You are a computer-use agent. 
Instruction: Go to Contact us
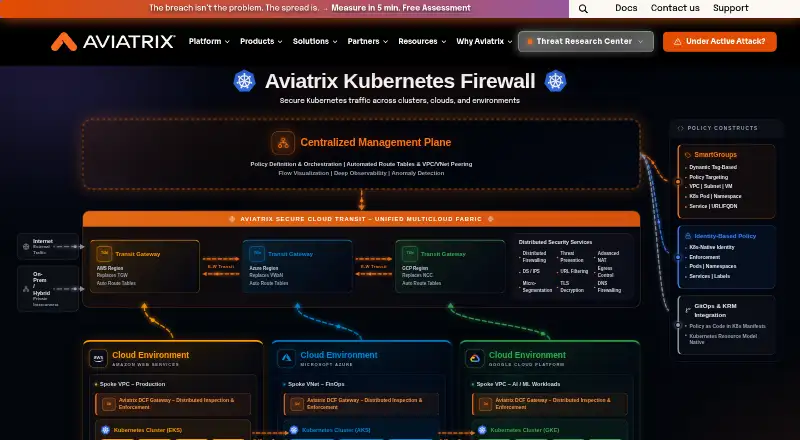(675, 8)
